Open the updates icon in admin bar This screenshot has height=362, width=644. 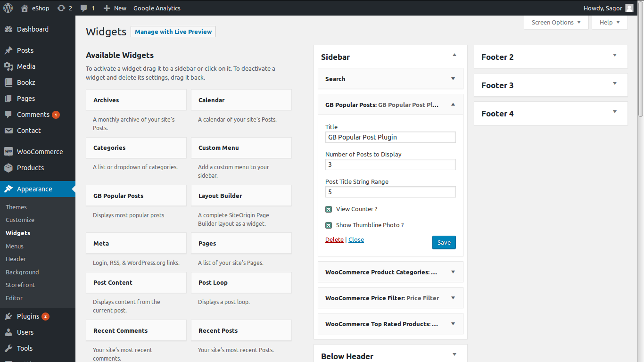(61, 8)
